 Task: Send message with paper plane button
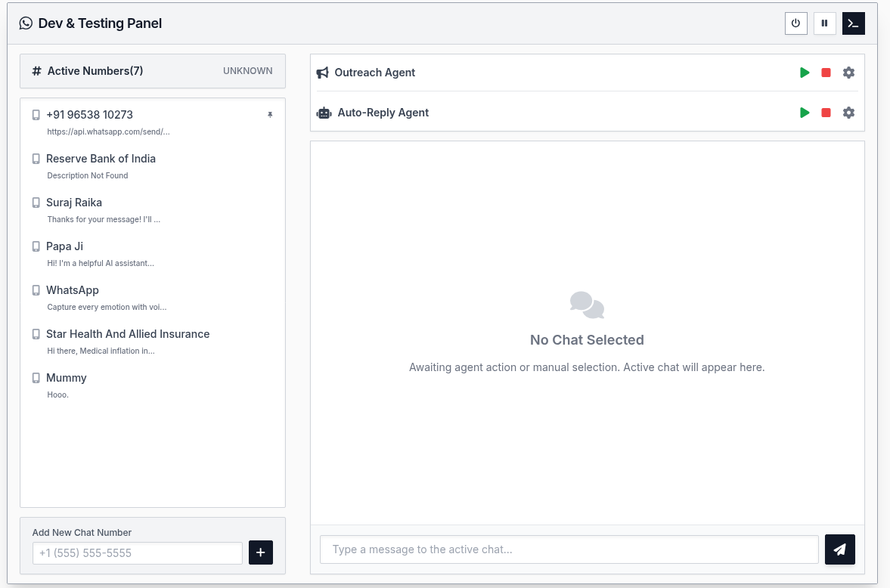click(839, 549)
